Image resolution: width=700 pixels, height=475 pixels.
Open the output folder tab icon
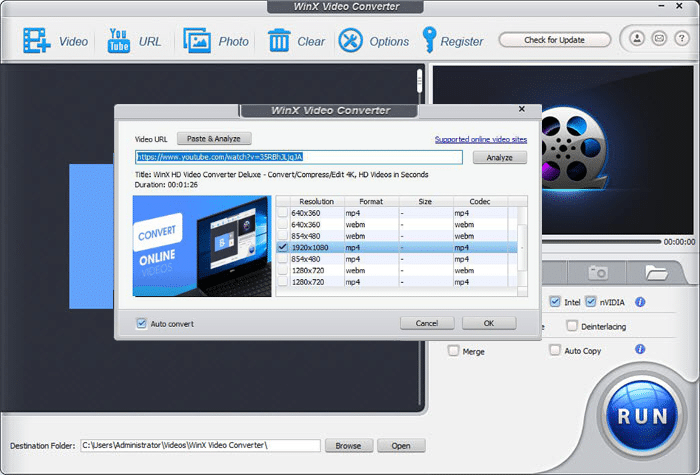coord(656,272)
